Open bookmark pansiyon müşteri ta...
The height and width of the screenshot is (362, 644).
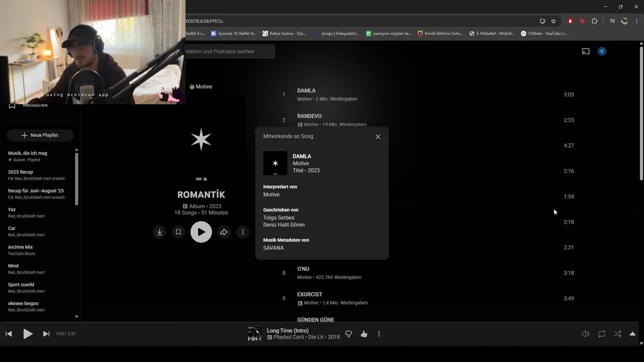(x=388, y=34)
